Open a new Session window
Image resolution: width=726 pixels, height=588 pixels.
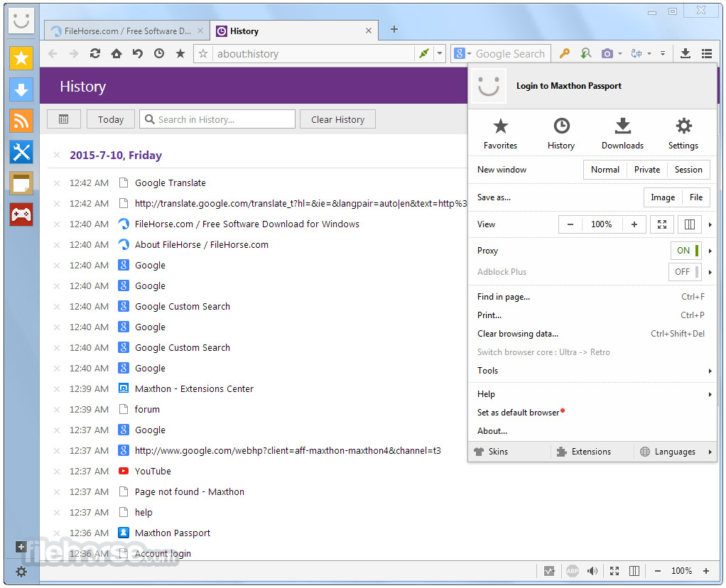point(688,170)
